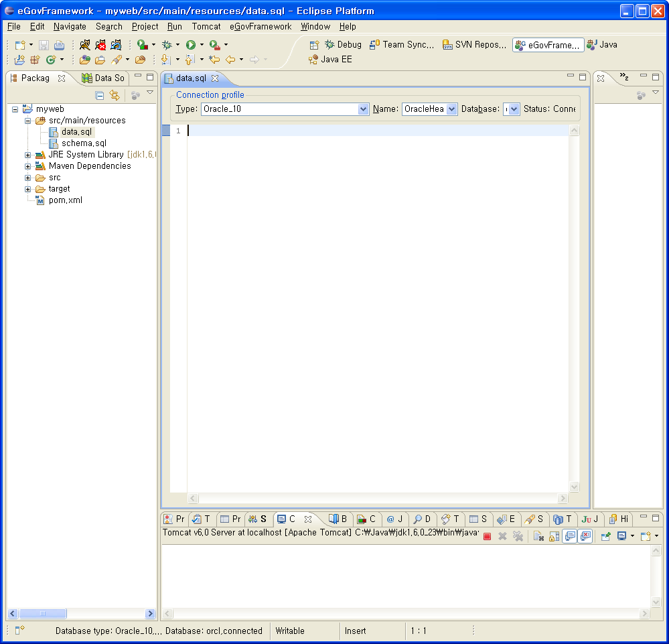Open the eGovFramework menu
Image resolution: width=669 pixels, height=644 pixels.
click(x=261, y=27)
